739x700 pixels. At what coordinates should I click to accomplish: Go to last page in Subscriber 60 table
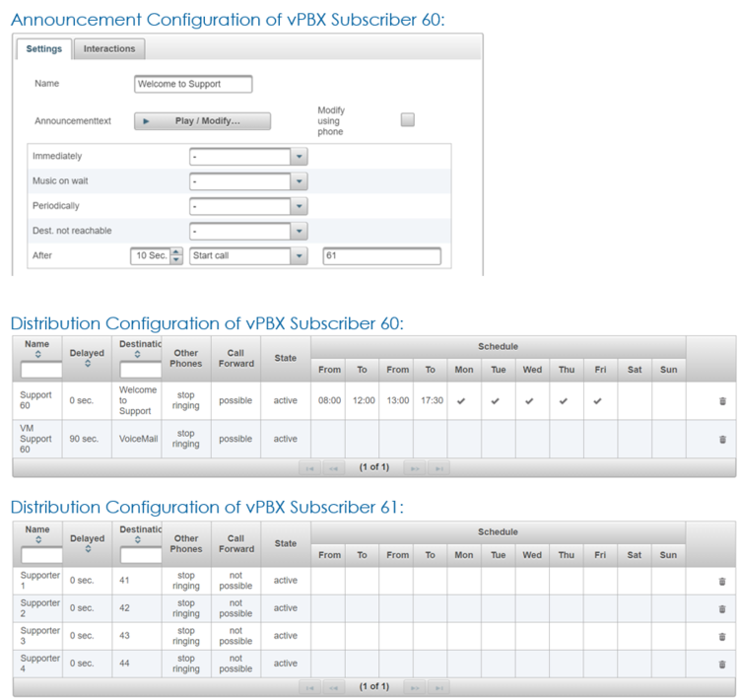[x=438, y=468]
